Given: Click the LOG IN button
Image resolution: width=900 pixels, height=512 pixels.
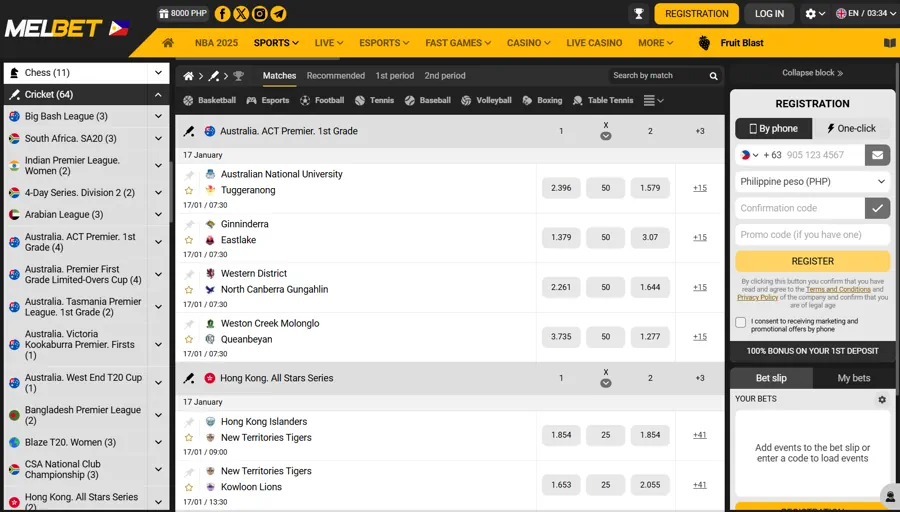Looking at the screenshot, I should 769,14.
